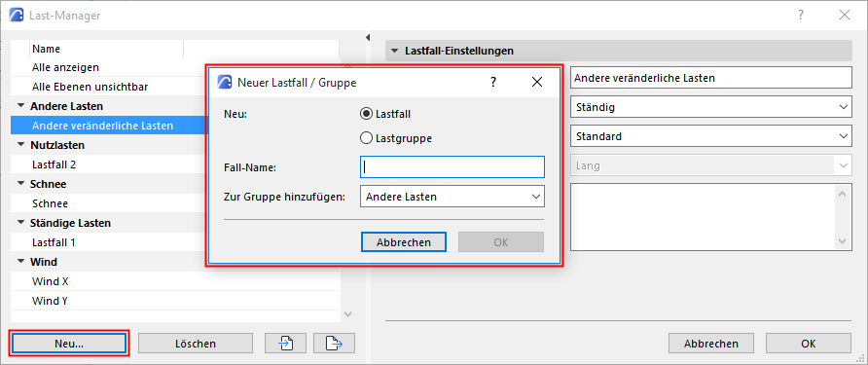The image size is (868, 365).
Task: Collapse the Lastfall-Einstellungen section
Action: 395,51
